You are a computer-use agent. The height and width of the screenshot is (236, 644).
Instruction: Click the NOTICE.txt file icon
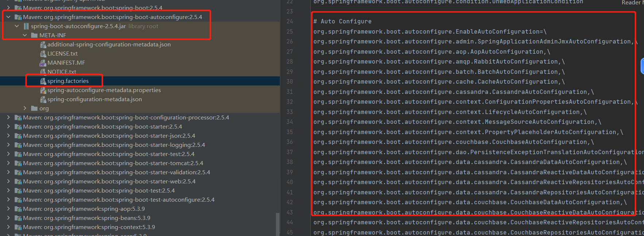tap(43, 72)
